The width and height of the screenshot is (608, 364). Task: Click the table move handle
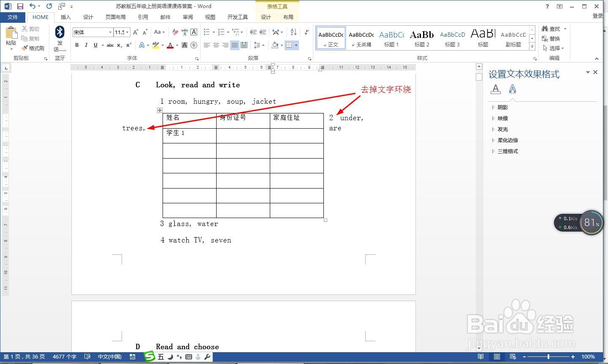click(x=160, y=110)
